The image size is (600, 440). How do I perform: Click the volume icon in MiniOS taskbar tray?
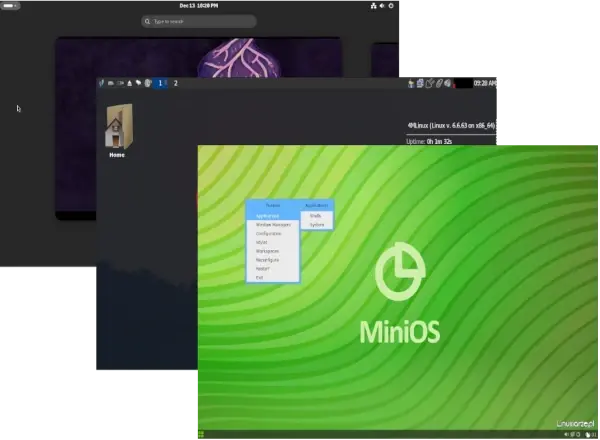tap(566, 435)
